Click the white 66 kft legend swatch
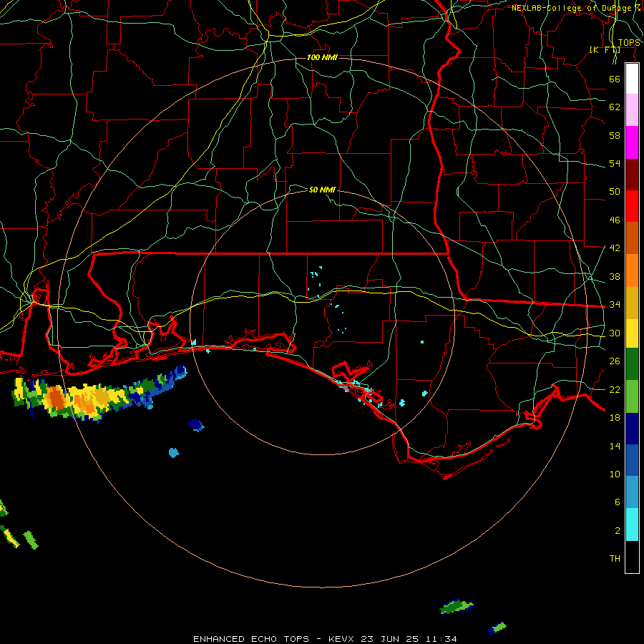The image size is (644, 644). pos(632,79)
